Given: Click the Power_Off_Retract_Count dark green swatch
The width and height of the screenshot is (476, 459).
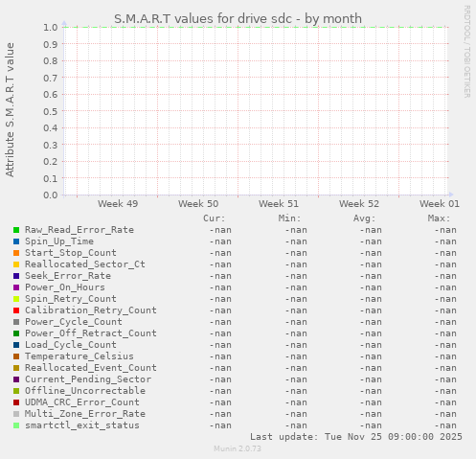Looking at the screenshot, I should click(16, 333).
